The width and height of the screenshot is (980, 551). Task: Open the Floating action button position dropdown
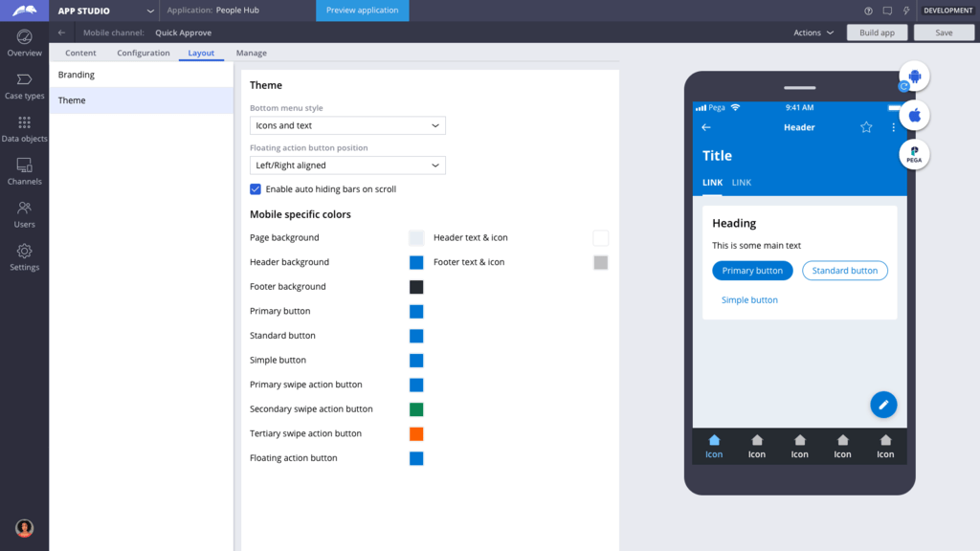click(347, 165)
